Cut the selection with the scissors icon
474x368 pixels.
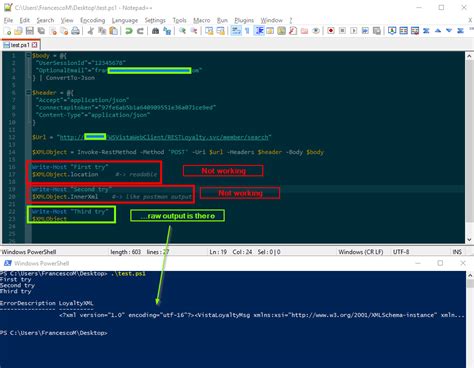[90, 31]
